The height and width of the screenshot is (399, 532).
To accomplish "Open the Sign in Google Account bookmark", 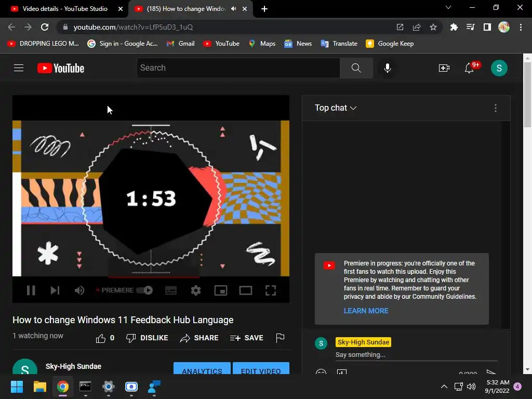I will point(123,44).
